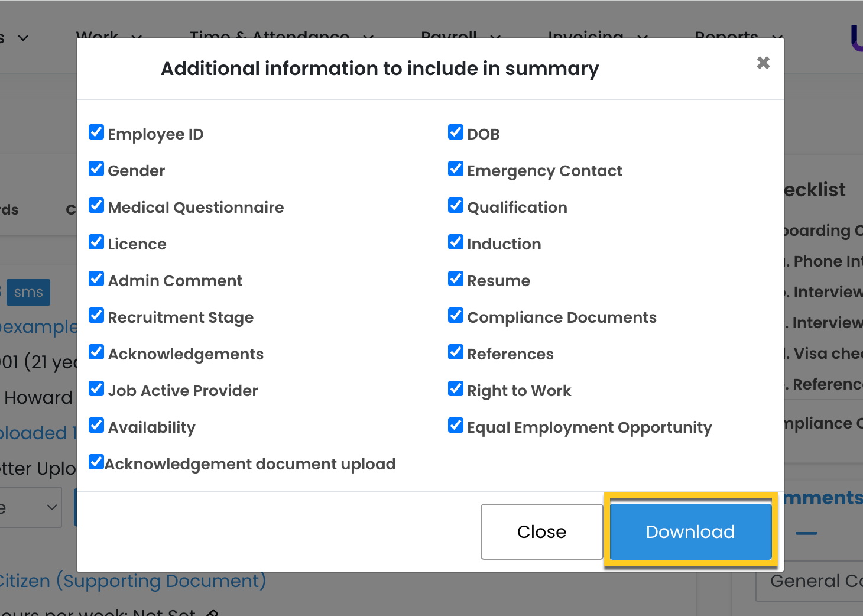Image resolution: width=863 pixels, height=616 pixels.
Task: Uncheck the Availability checkbox
Action: click(x=96, y=426)
